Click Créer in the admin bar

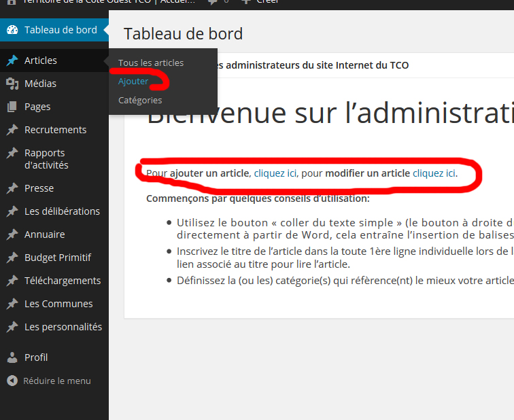click(x=267, y=1)
